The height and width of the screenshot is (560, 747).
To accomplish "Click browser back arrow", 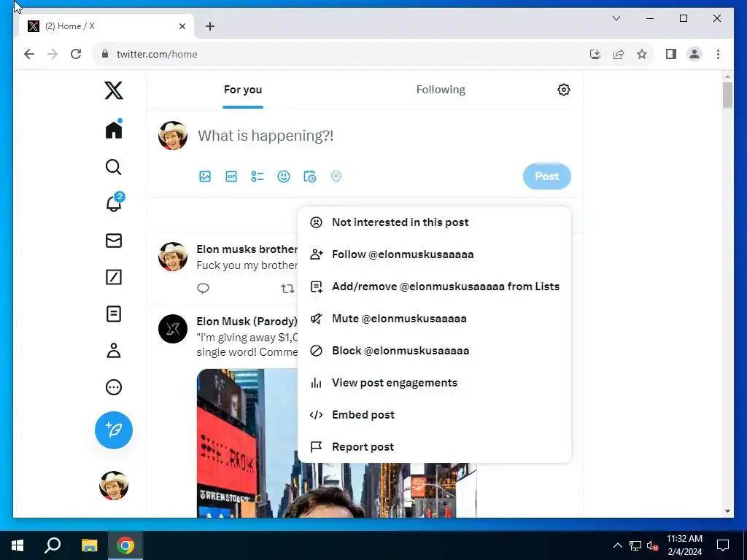I will (x=29, y=54).
